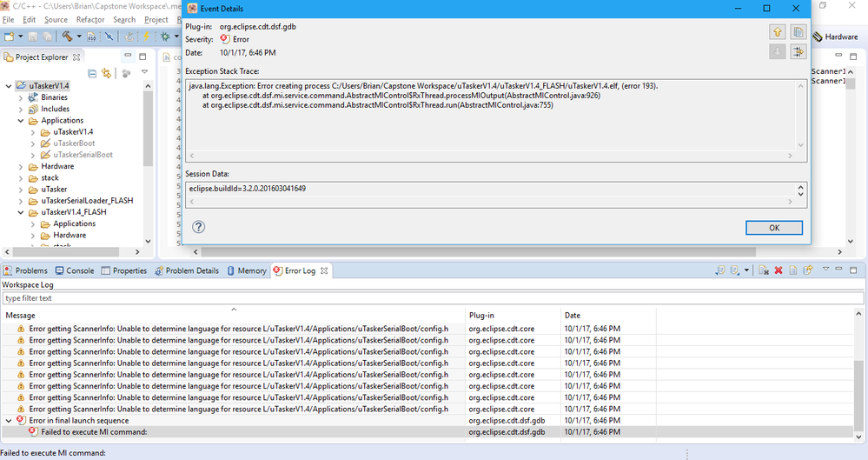868x460 pixels.
Task: Open the Project Explorer View Menu triangle
Action: click(x=144, y=71)
